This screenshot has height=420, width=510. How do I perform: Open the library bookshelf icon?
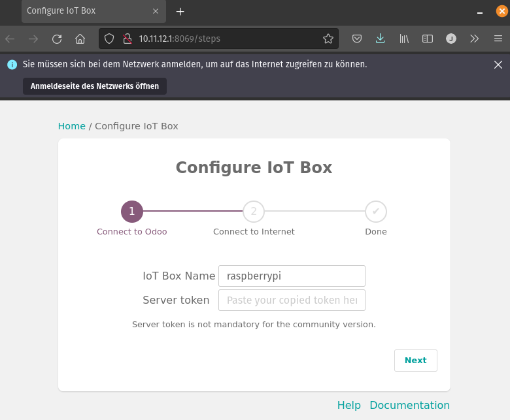pyautogui.click(x=404, y=39)
